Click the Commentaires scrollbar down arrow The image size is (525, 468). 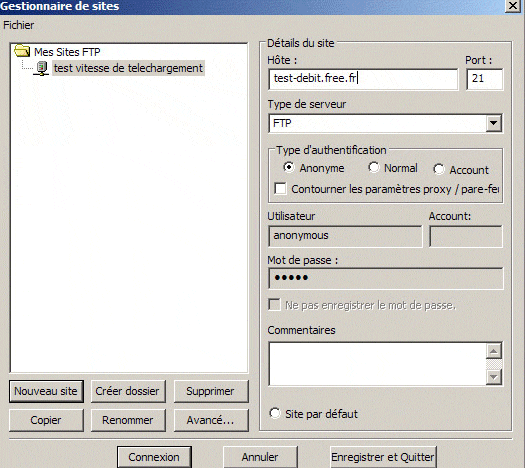(494, 377)
